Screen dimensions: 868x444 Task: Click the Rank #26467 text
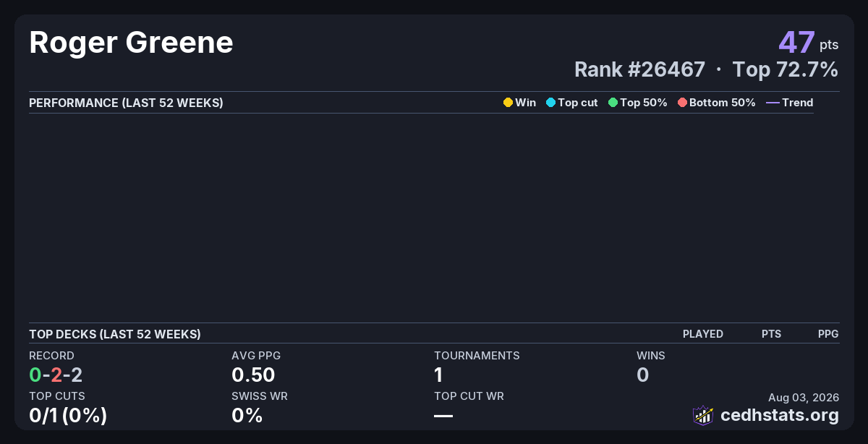tap(639, 69)
